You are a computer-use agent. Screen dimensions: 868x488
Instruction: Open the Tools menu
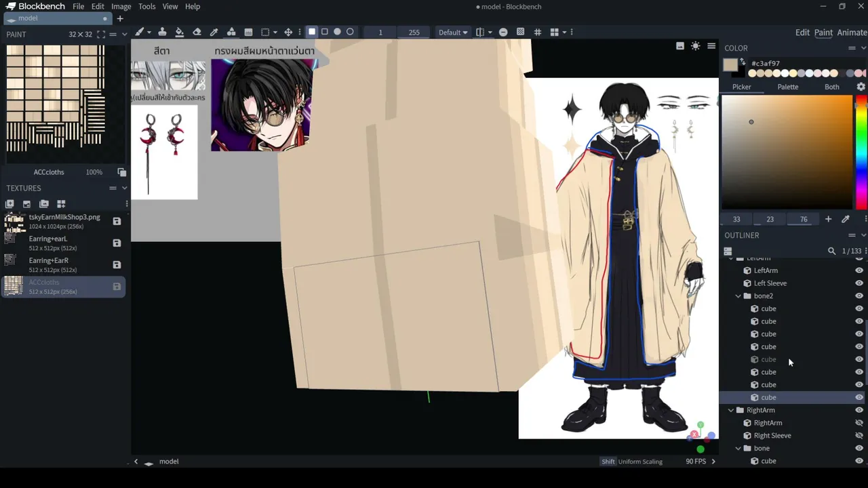(147, 6)
